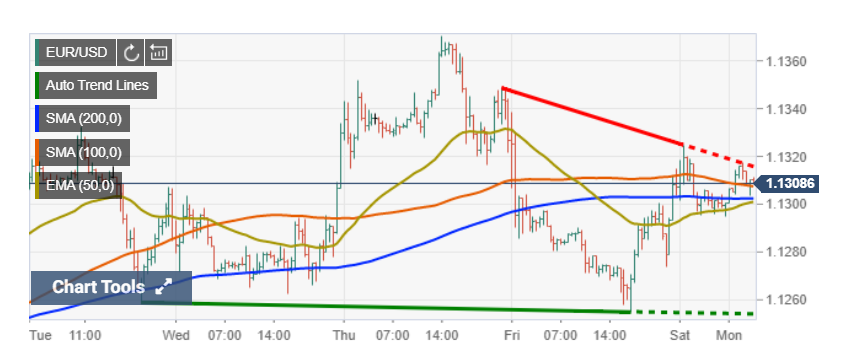Click the solid green support trend line
Screen dimensions: 850x364
(386, 306)
